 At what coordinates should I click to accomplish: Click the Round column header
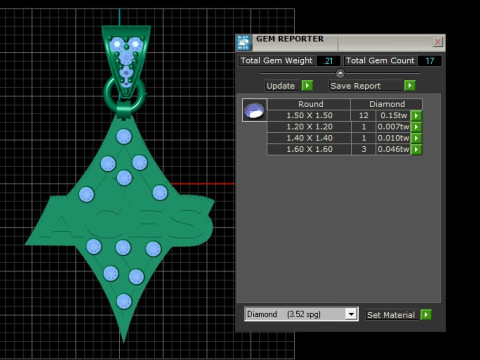click(309, 104)
